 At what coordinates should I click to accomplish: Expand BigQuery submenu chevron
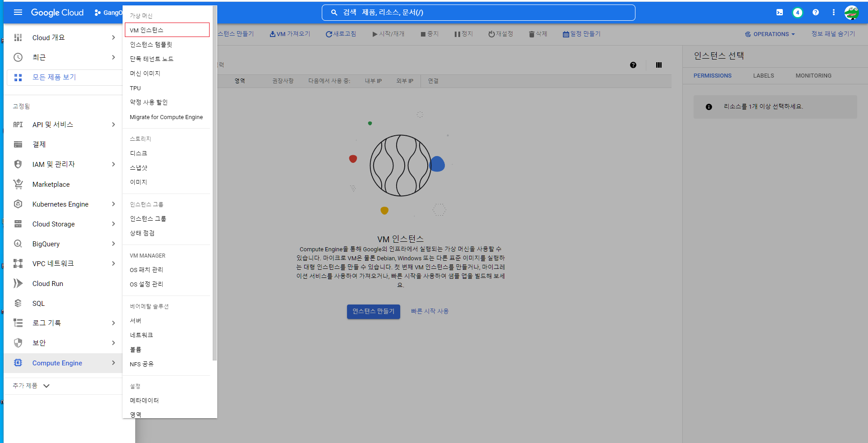113,244
